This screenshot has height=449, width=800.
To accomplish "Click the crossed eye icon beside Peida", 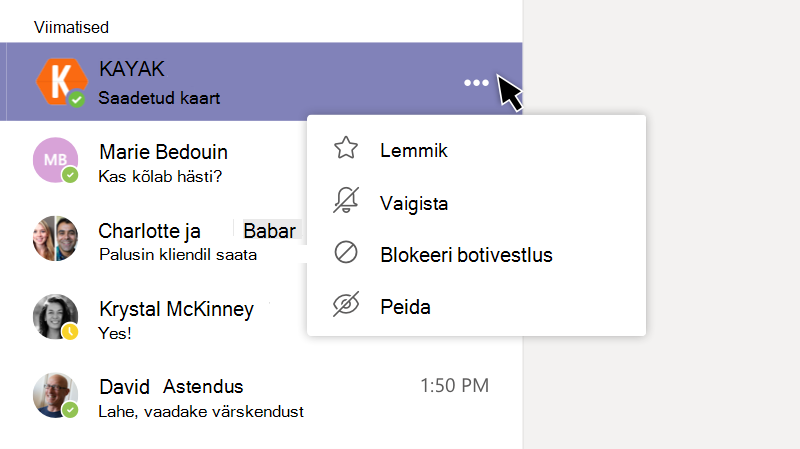I will [x=346, y=305].
